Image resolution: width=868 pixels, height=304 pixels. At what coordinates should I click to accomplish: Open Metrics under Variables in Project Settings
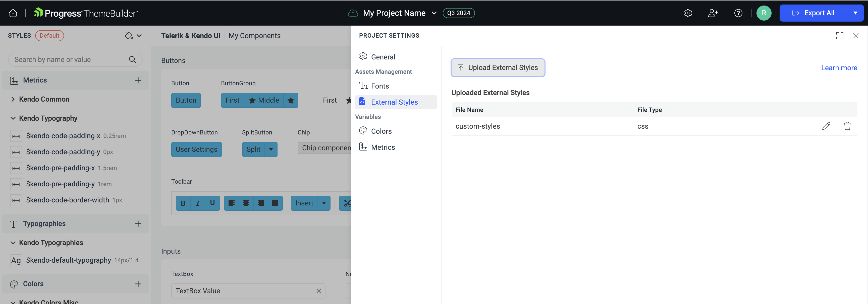coord(383,147)
